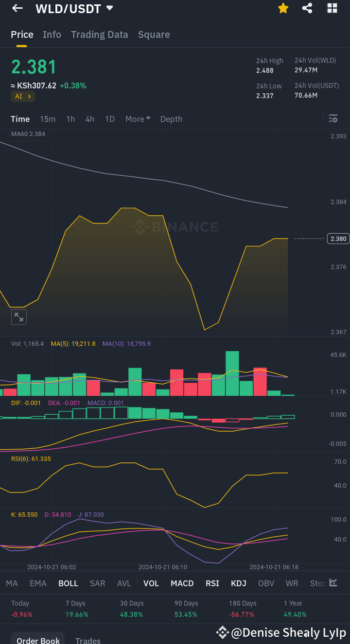Click the J: 87.030 value
The image size is (350, 644).
[x=91, y=514]
